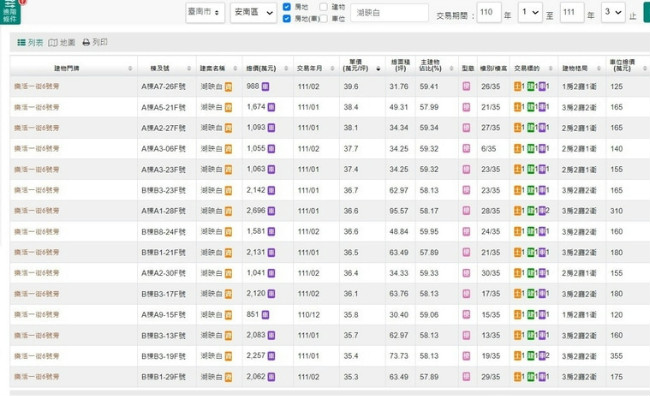
Task: Click the orange project icon in row A棟A7-26F號
Action: [228, 87]
